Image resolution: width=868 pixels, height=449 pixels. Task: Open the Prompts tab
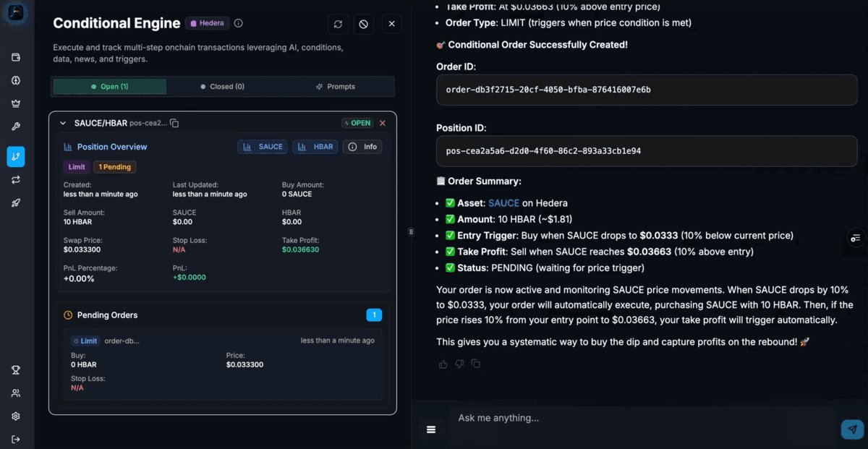click(x=336, y=87)
